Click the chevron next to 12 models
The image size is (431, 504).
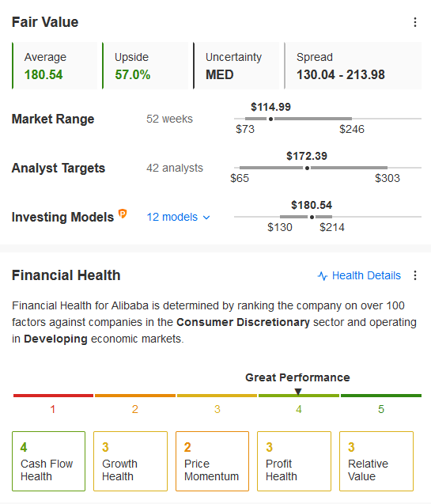click(206, 218)
